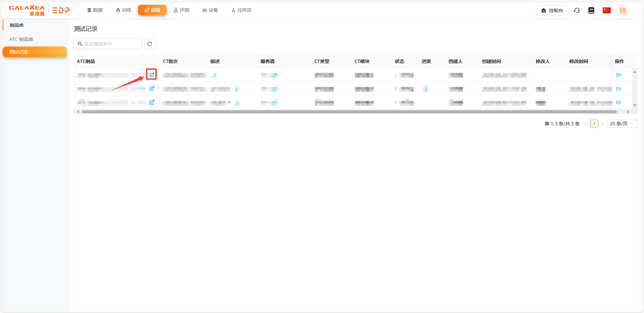
Task: Open external link icon in third row
Action: coord(152,102)
